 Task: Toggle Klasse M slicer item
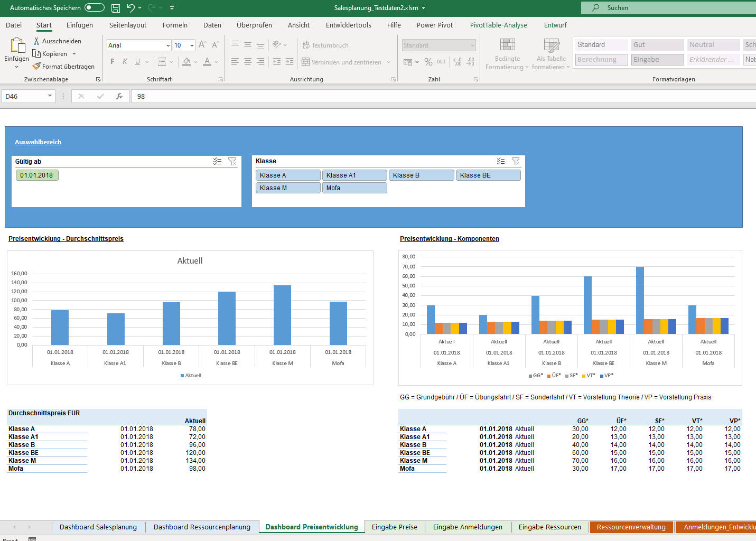[288, 188]
